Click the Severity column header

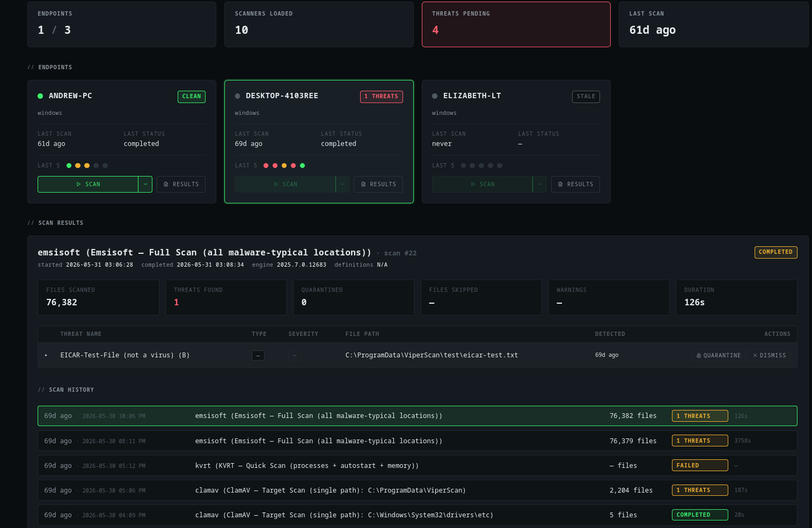pyautogui.click(x=303, y=334)
